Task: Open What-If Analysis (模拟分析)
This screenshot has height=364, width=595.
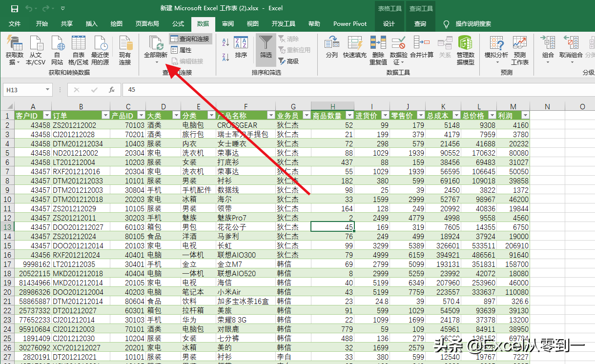Action: click(x=496, y=50)
